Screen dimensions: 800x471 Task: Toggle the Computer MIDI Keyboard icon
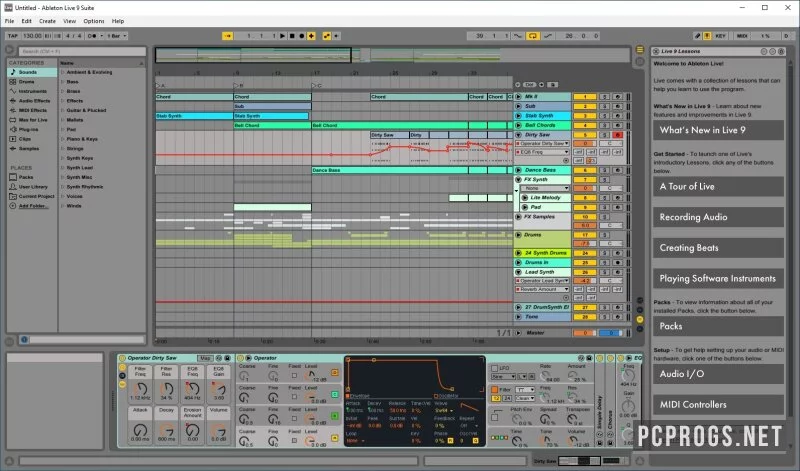click(707, 36)
